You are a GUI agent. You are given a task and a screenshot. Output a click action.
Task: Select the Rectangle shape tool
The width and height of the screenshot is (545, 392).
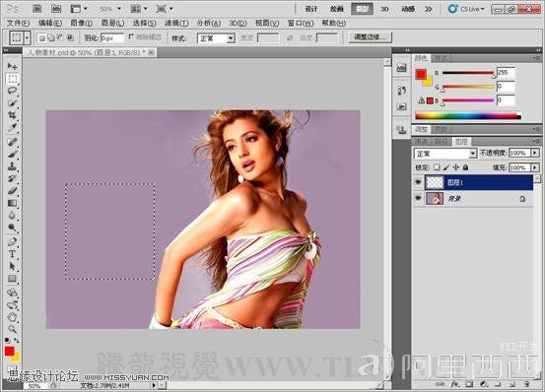(12, 279)
